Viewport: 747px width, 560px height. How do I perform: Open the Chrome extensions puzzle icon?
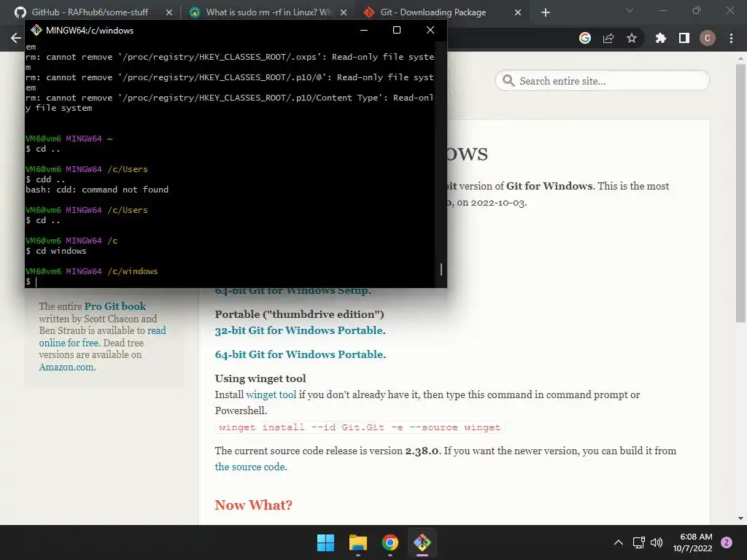pos(661,38)
